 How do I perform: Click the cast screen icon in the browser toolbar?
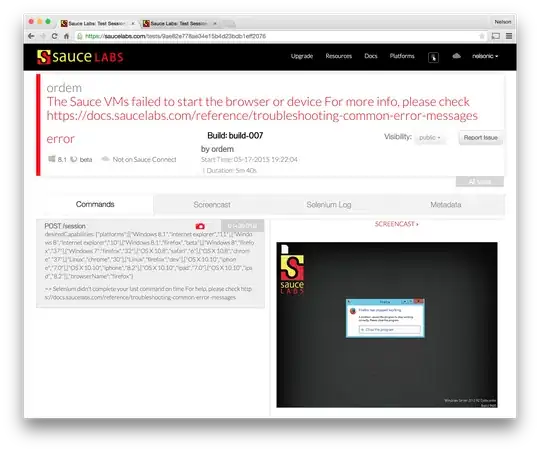point(496,36)
